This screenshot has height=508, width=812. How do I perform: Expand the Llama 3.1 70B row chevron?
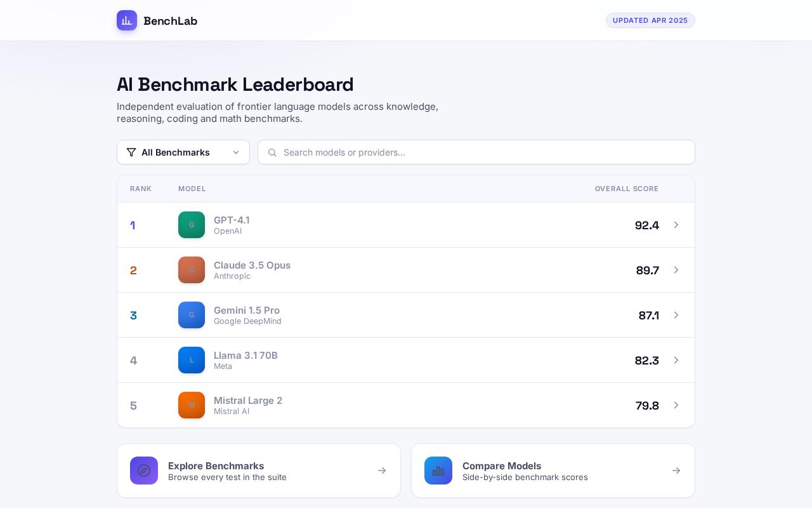676,360
